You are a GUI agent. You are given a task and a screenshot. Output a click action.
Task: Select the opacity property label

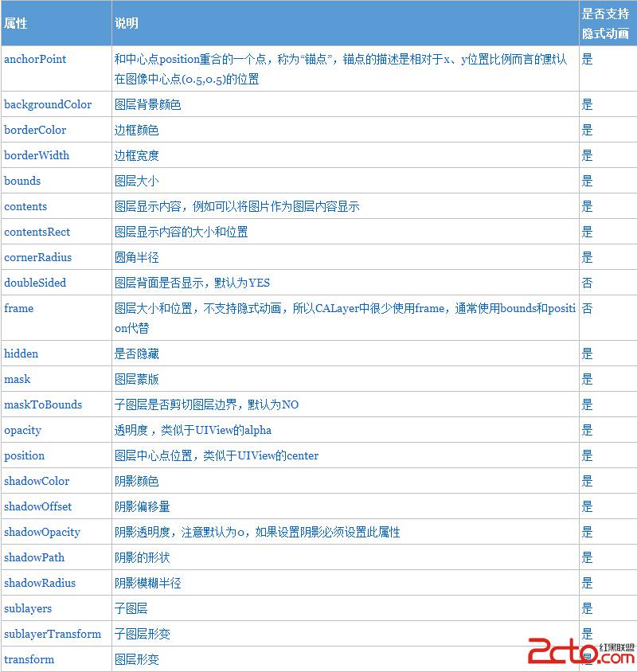(x=23, y=430)
